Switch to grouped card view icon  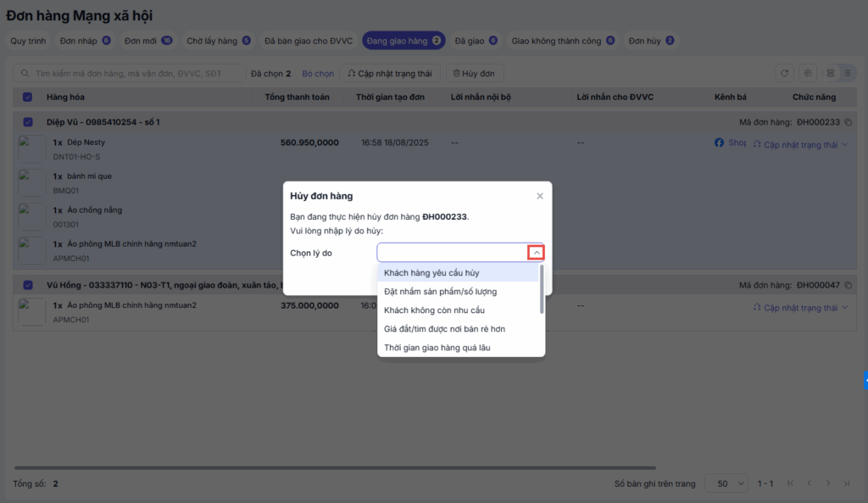pos(831,73)
